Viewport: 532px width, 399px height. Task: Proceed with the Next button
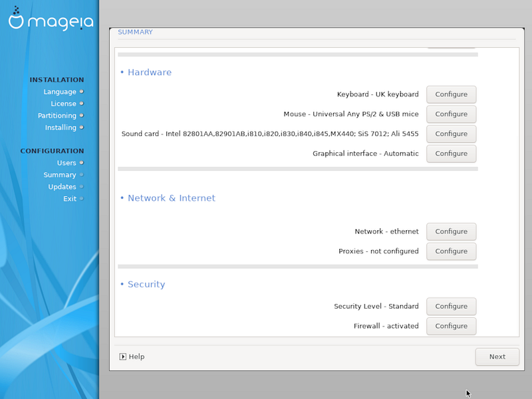[x=497, y=356]
